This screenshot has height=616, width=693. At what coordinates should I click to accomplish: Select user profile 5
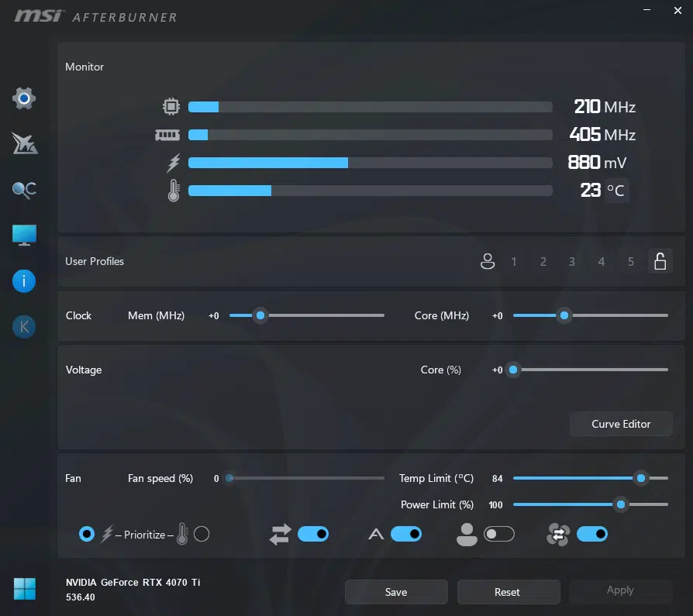pos(631,262)
